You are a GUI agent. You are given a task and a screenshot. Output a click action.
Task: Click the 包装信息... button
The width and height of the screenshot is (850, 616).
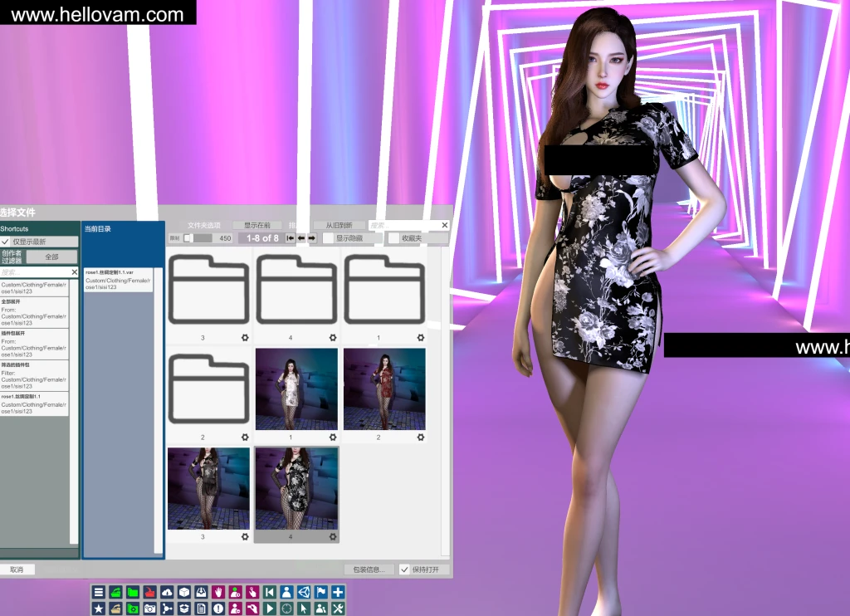[x=369, y=570]
